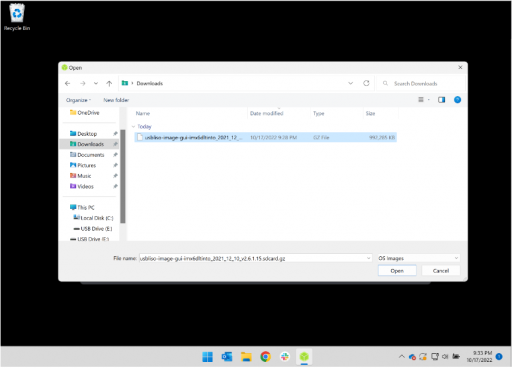Click the File name text field
The image size is (512, 368).
(252, 258)
